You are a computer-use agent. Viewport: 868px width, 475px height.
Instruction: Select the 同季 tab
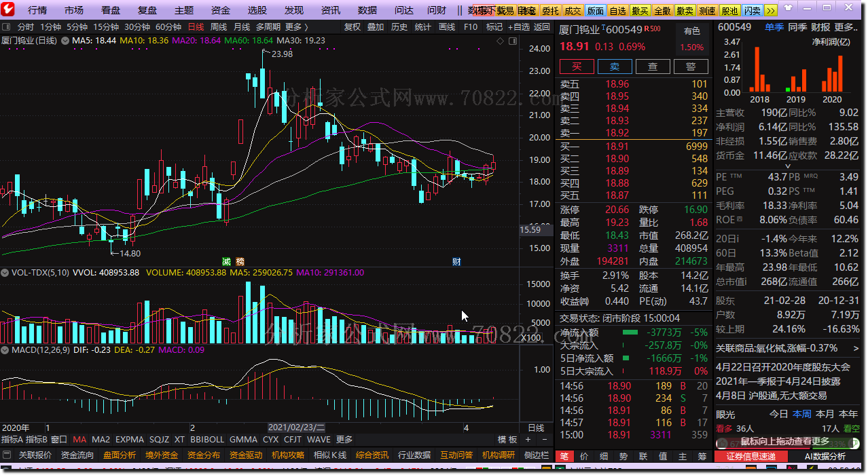tap(797, 27)
